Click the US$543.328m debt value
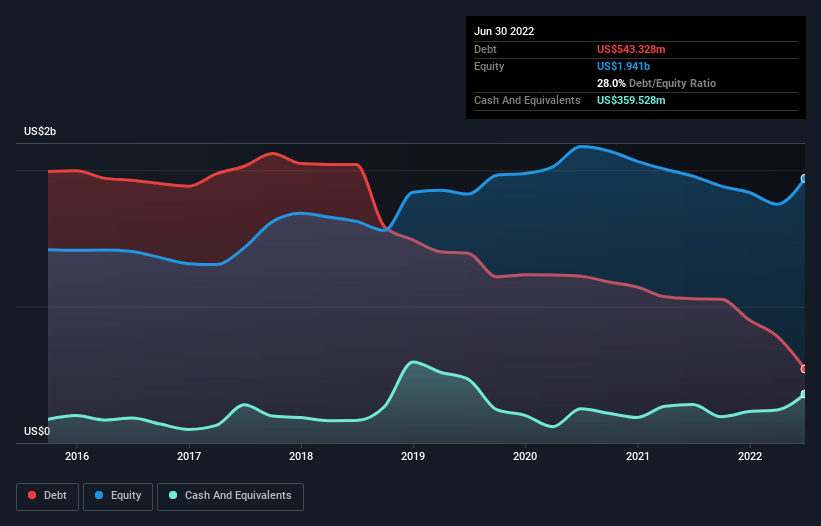The width and height of the screenshot is (821, 526). [x=631, y=49]
